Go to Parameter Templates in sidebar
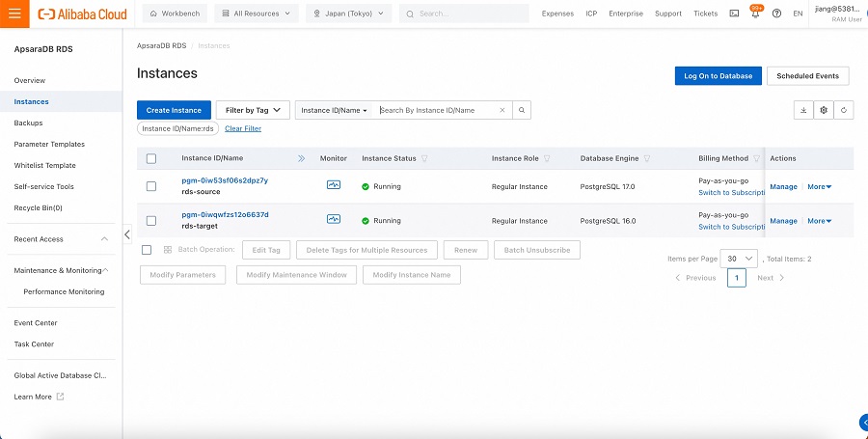Image resolution: width=868 pixels, height=439 pixels. pos(49,144)
